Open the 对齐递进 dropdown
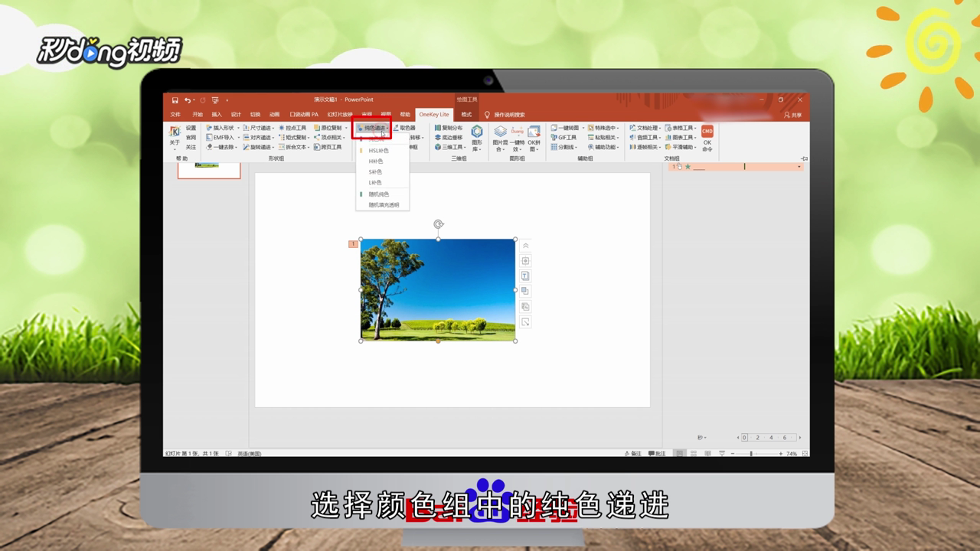 tap(259, 137)
